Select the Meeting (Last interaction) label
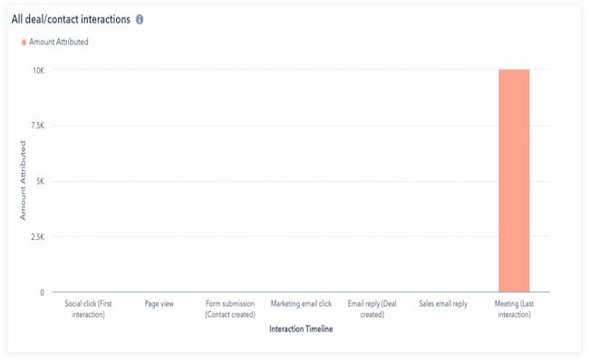Viewport: 589px width, 364px height. pos(513,309)
